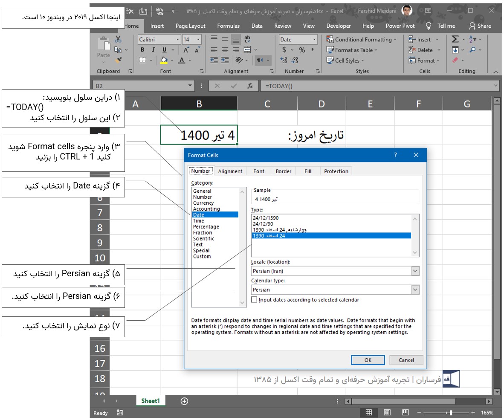Apply Underline formatting
This screenshot has width=504, height=420.
[164, 50]
